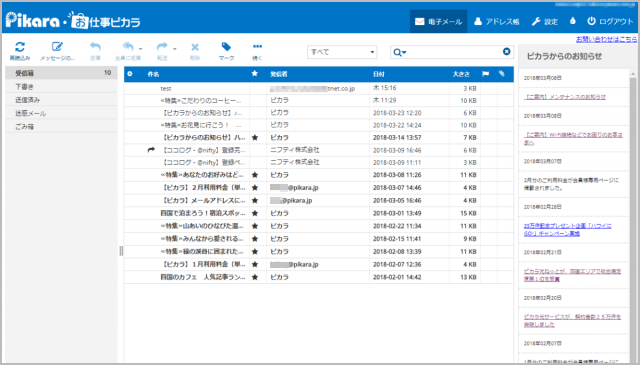Sort by the flag column header icon
640x365 pixels.
485,74
